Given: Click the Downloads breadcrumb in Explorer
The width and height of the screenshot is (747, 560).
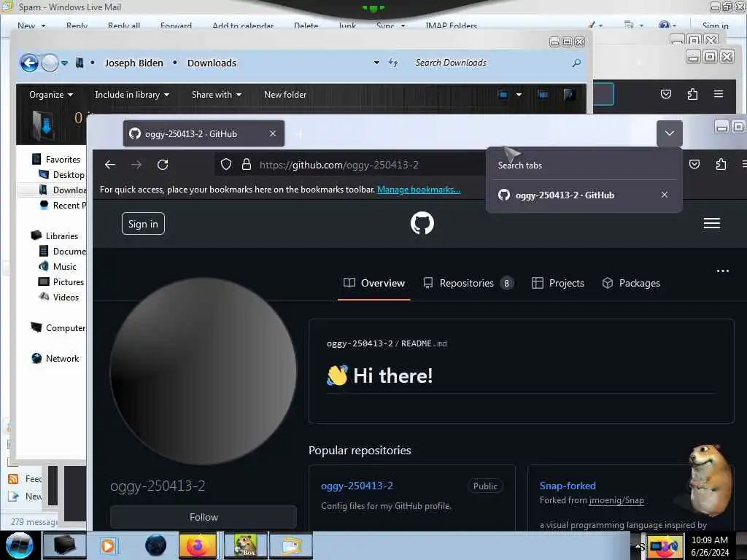Looking at the screenshot, I should pyautogui.click(x=212, y=63).
